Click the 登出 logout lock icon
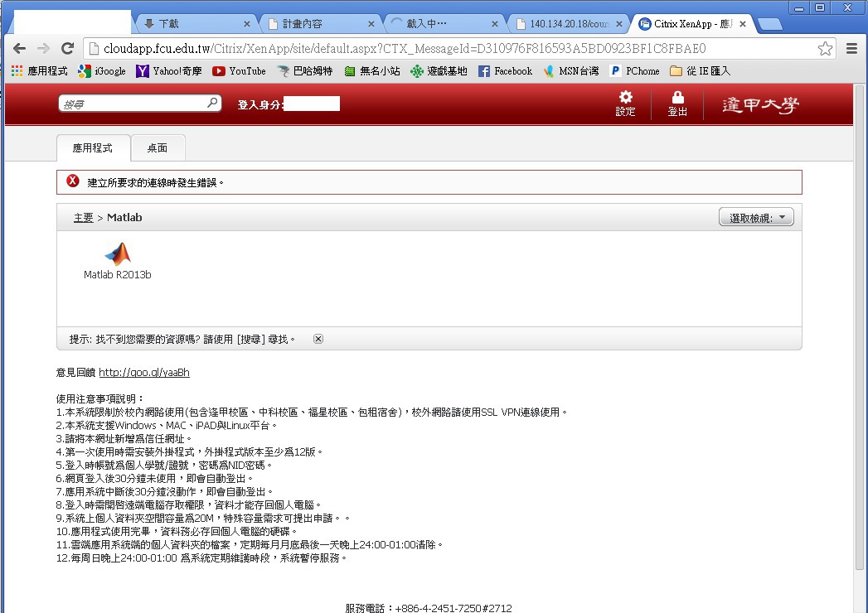868x613 pixels. [x=677, y=104]
